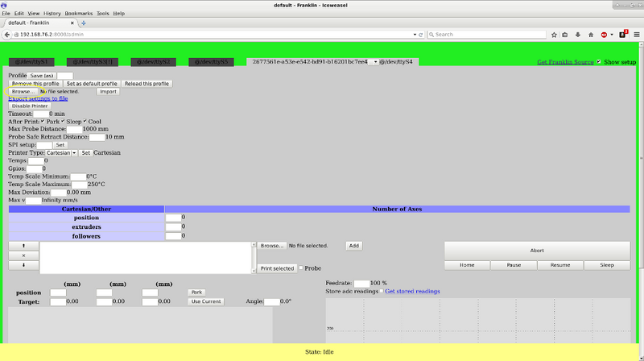Open the downloads arrow icon

click(x=577, y=35)
